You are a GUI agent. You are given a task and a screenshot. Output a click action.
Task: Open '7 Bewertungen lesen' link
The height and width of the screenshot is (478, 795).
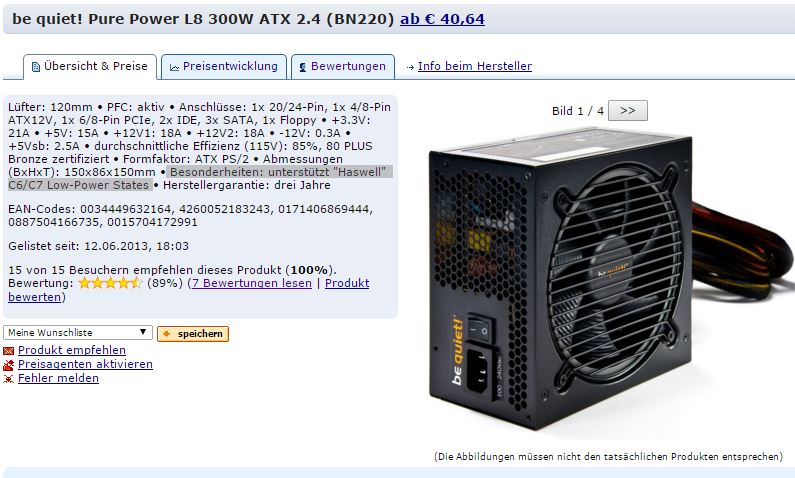click(251, 283)
